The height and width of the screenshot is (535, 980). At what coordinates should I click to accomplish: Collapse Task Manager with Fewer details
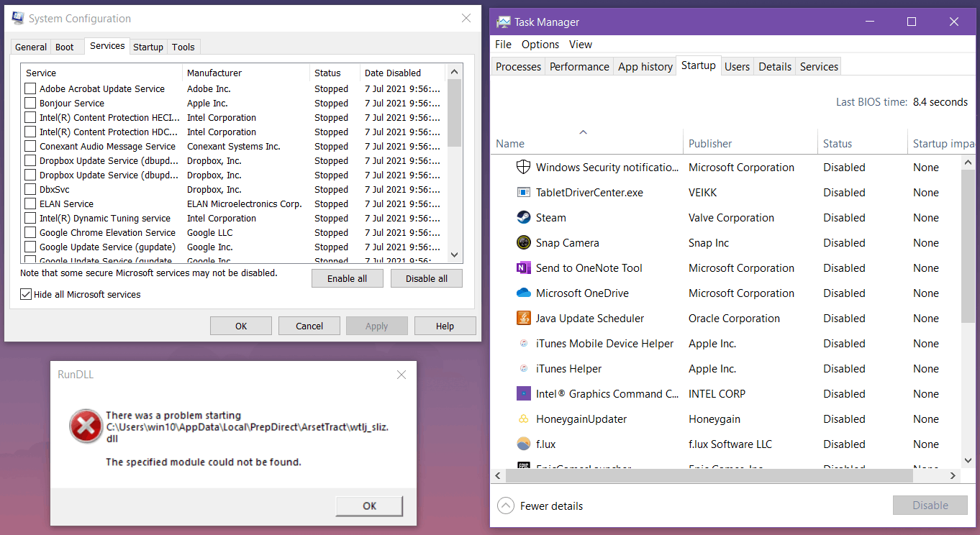click(540, 506)
